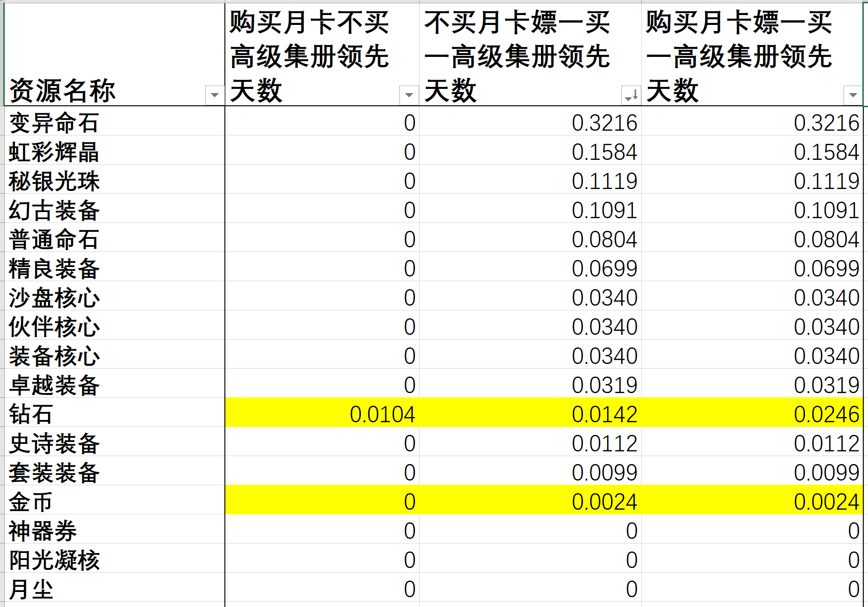Select the 普通命石 cell
The image size is (868, 607).
115,238
